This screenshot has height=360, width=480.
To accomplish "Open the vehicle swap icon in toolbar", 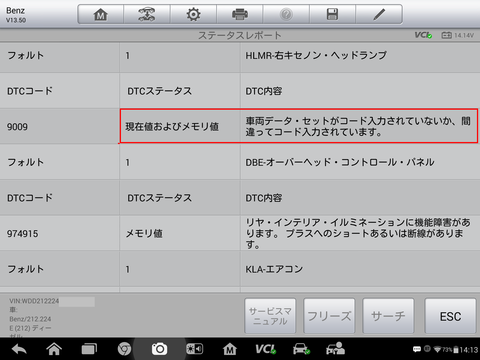I will (x=147, y=14).
